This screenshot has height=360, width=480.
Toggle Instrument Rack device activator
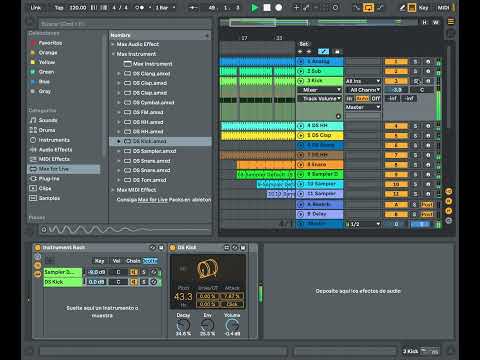point(37,248)
